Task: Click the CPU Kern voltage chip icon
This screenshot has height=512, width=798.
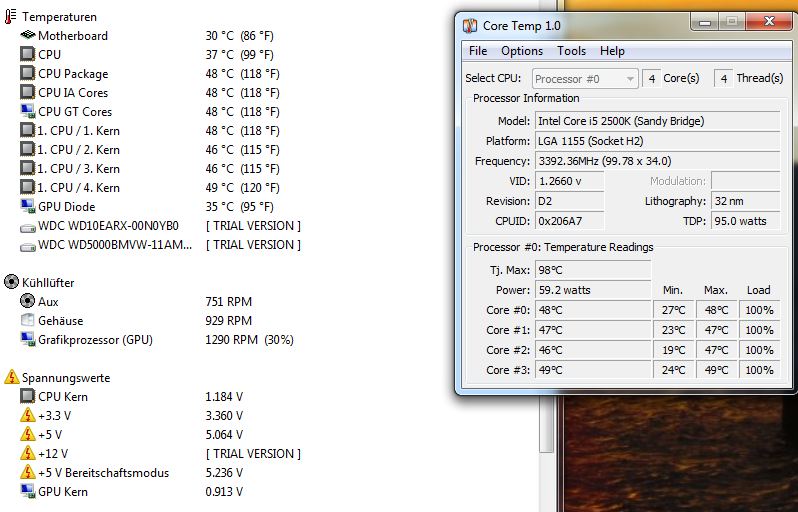Action: point(27,396)
